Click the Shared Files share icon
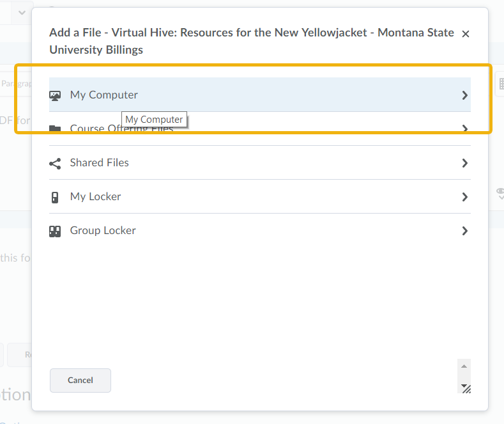This screenshot has height=424, width=504. [x=55, y=163]
